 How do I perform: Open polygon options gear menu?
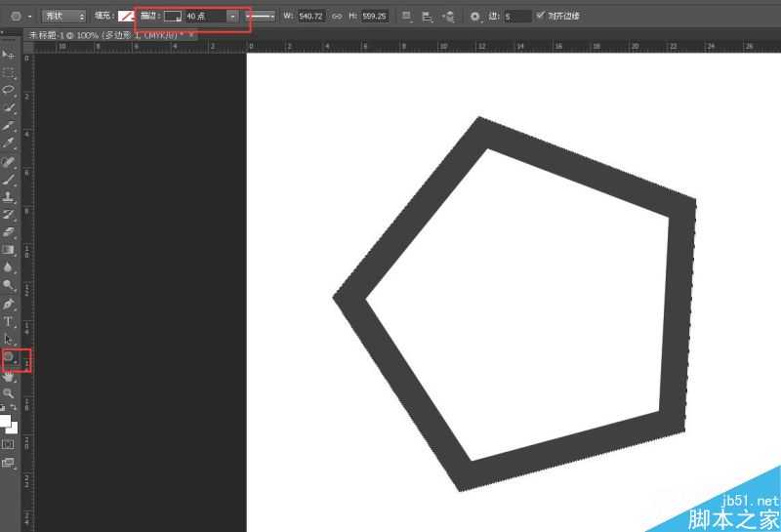point(475,17)
